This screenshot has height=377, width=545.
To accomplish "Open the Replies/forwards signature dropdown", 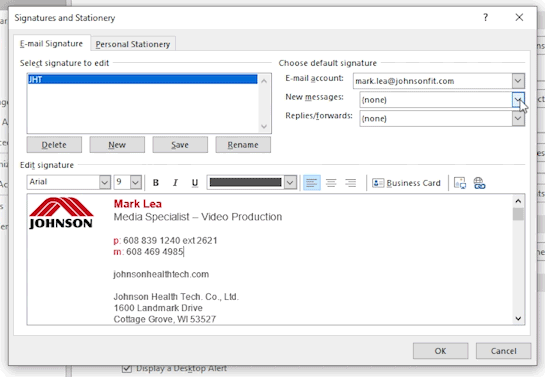I will tap(518, 118).
